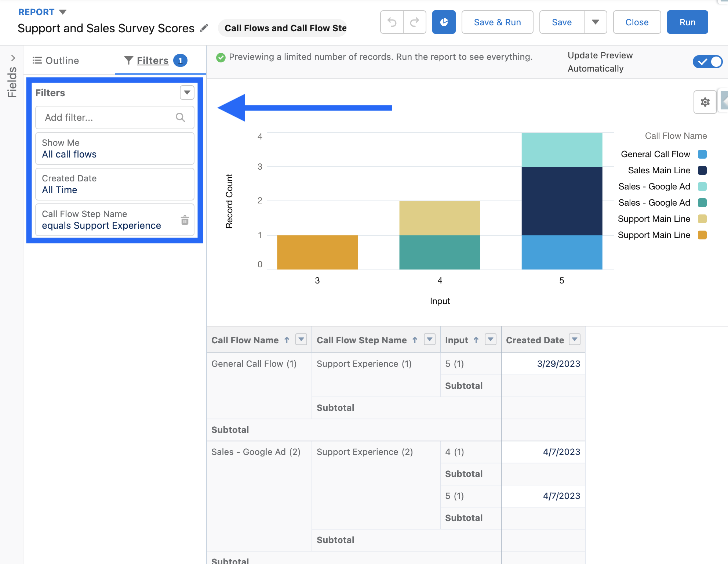Expand the REPORT type dropdown
The width and height of the screenshot is (728, 564).
click(x=63, y=12)
